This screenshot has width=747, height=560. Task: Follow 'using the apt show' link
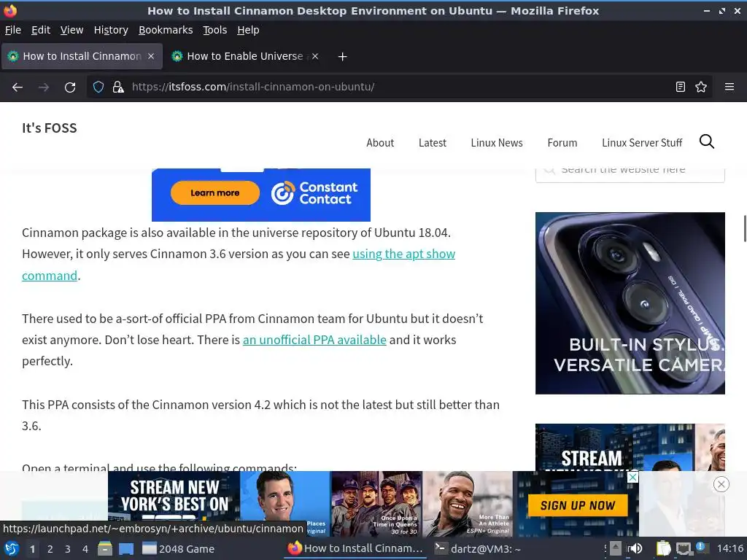point(404,254)
